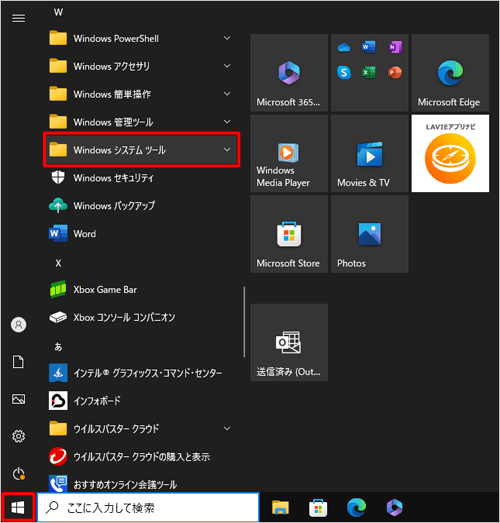Image resolution: width=500 pixels, height=523 pixels.
Task: Open Windows Media Player tile
Action: click(x=289, y=153)
